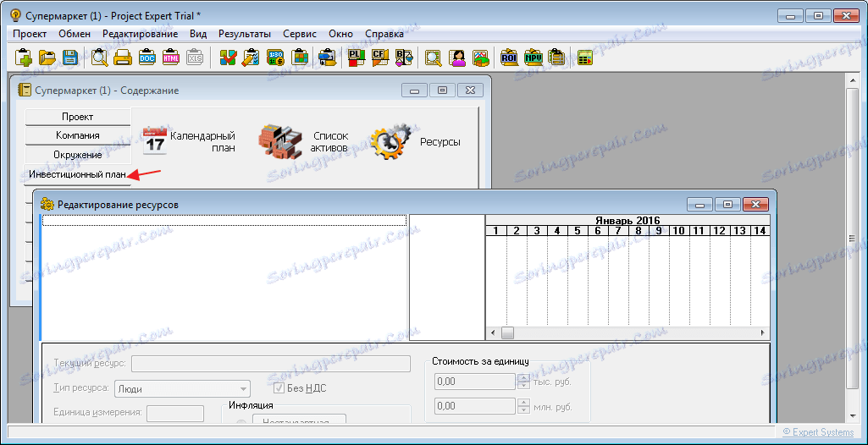Image resolution: width=868 pixels, height=445 pixels.
Task: Click the New project toolbar icon
Action: click(x=23, y=58)
